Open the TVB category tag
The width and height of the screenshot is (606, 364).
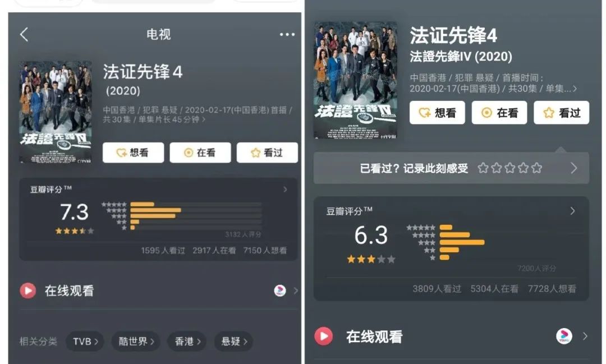pos(85,342)
